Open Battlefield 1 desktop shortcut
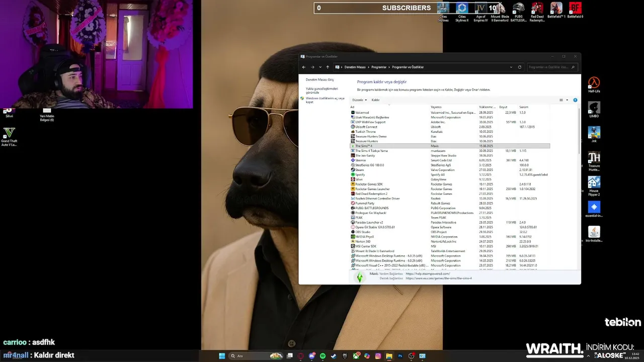644x362 pixels. point(556,11)
